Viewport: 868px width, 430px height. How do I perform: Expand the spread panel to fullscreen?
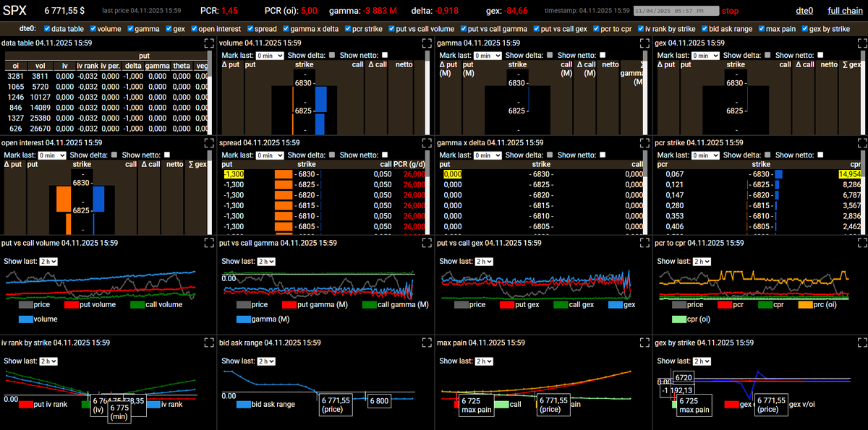pyautogui.click(x=427, y=143)
